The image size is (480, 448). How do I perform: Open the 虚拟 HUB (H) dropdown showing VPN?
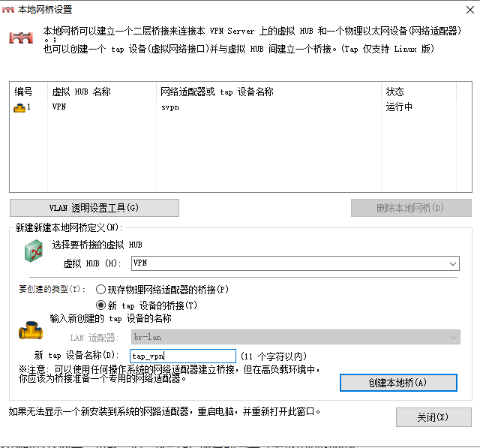pos(295,263)
